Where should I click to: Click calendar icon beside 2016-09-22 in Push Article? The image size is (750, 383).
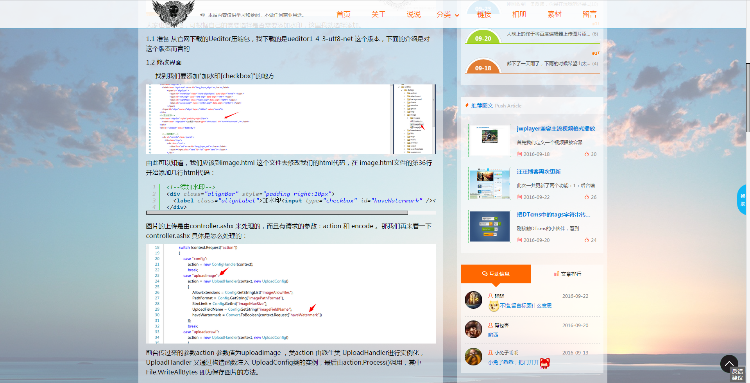click(x=519, y=197)
